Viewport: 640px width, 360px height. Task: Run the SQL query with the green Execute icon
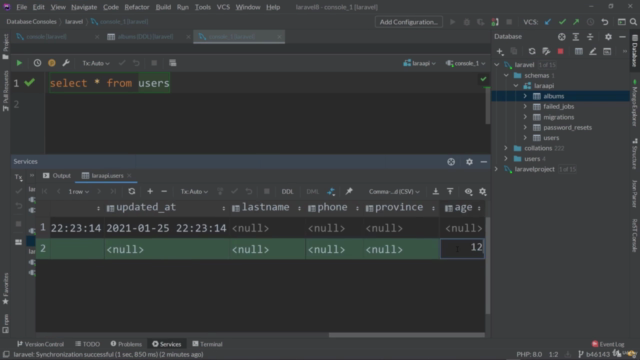tap(19, 63)
